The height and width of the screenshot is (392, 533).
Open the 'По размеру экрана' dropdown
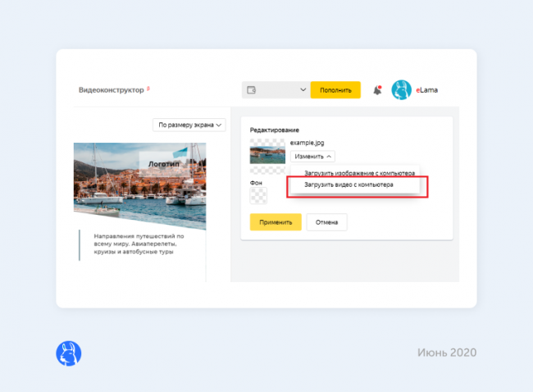(189, 125)
